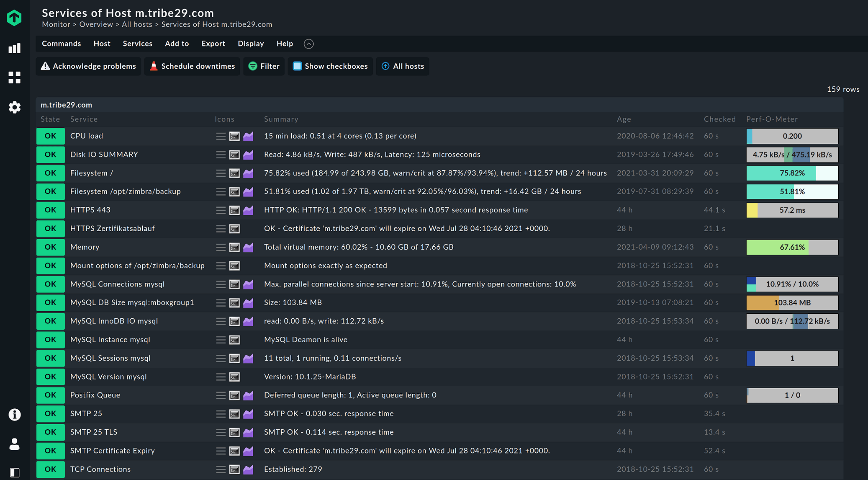The image size is (868, 480).
Task: Open the Customize grid sidebar icon
Action: [x=14, y=77]
